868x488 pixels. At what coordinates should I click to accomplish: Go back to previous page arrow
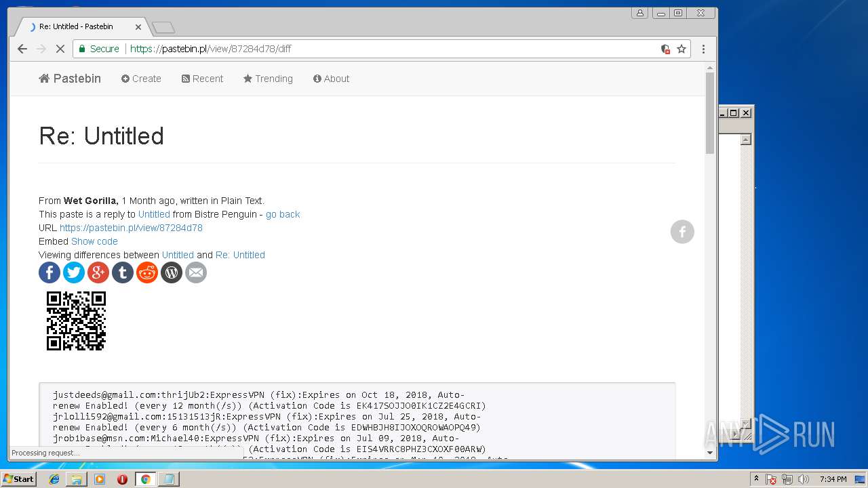click(x=22, y=49)
